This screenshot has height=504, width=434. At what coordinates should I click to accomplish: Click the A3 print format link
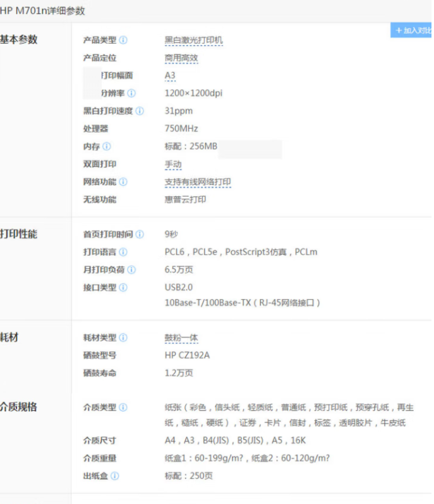tap(170, 76)
